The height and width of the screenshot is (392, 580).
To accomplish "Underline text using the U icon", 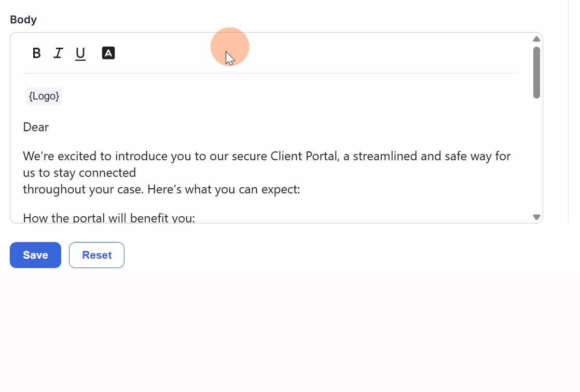I will point(80,53).
